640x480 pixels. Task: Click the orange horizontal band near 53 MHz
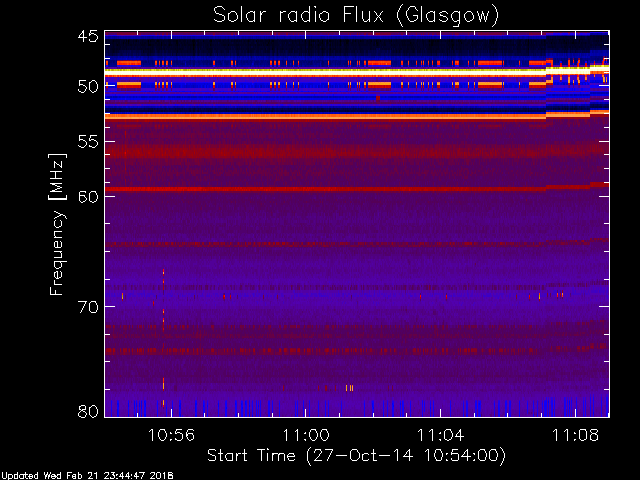point(325,117)
